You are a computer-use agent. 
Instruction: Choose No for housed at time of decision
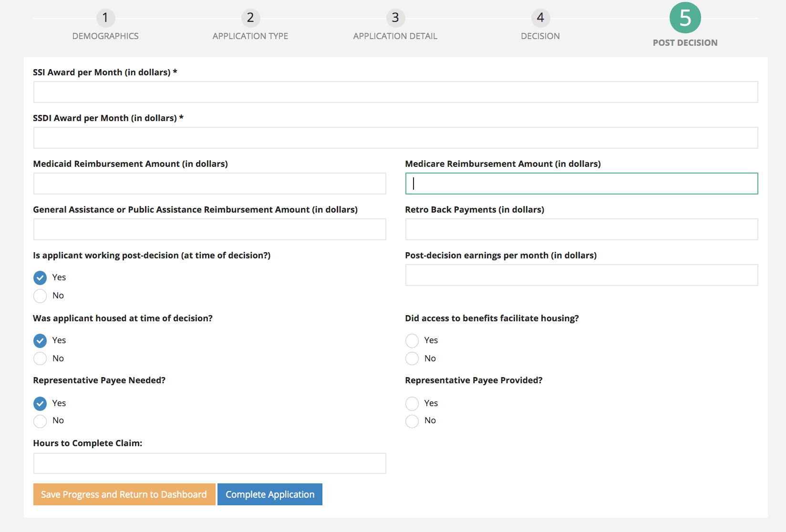pyautogui.click(x=40, y=358)
